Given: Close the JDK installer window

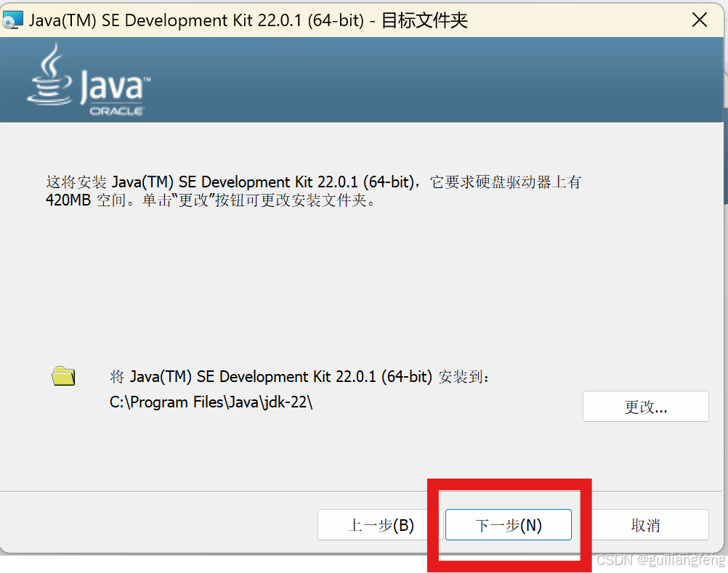Looking at the screenshot, I should (x=699, y=20).
